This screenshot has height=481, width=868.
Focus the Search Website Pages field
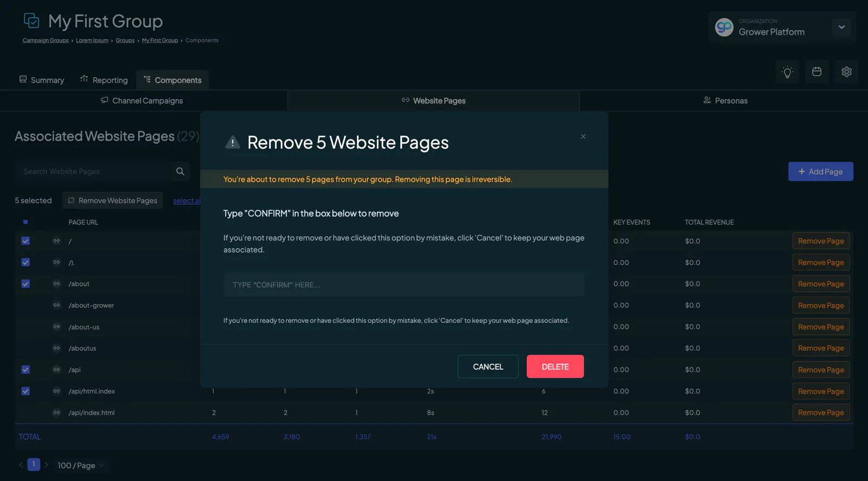click(x=93, y=172)
